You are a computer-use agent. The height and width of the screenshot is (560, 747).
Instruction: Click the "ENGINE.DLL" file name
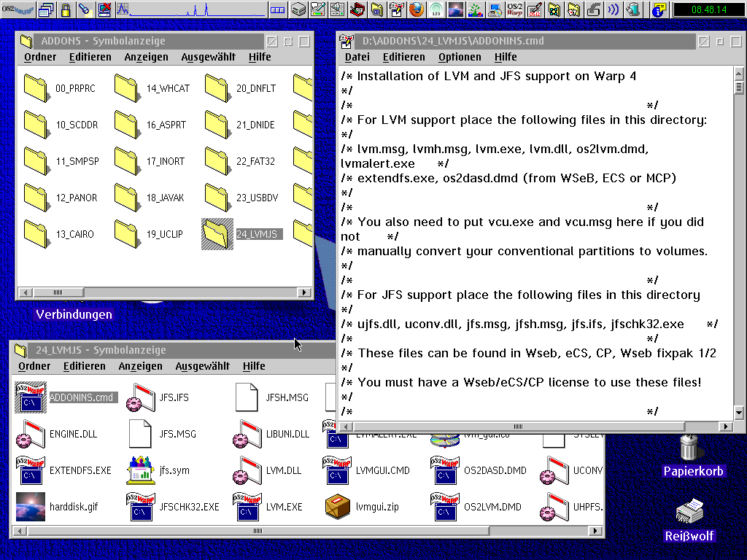tap(74, 434)
